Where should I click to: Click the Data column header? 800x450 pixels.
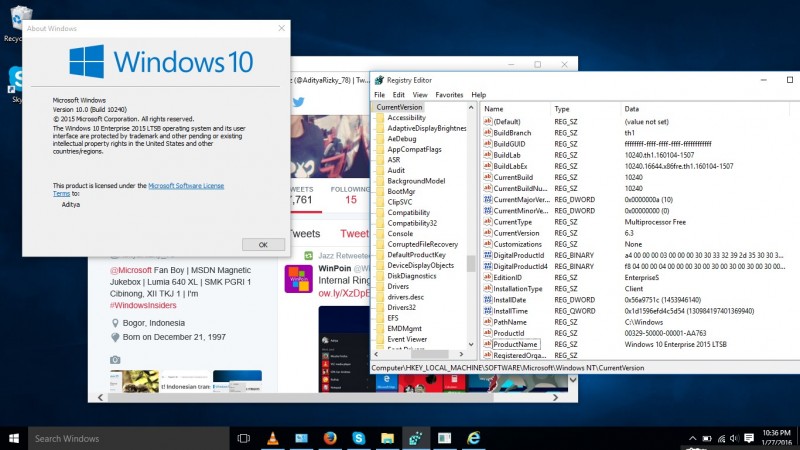tap(704, 109)
